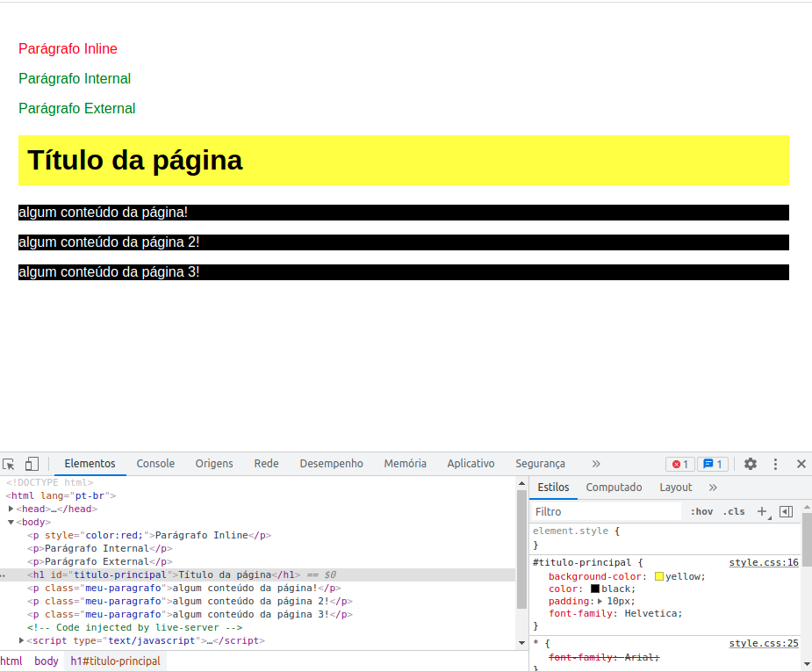Click the green Parágrafo External text
Screen dimensions: 812x672
76,109
